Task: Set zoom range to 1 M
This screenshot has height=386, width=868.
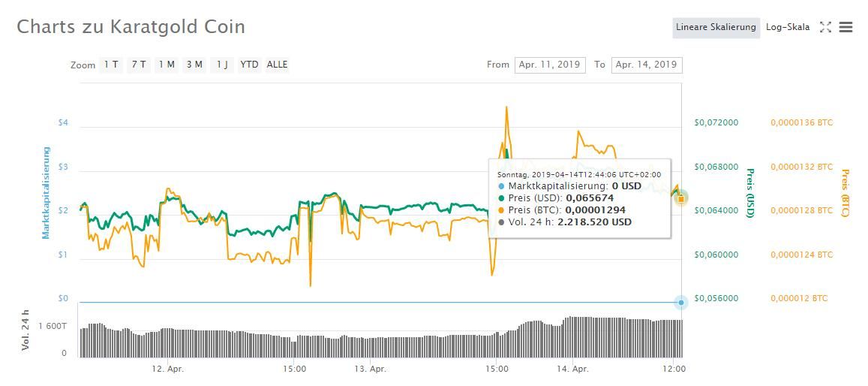Action: [x=167, y=65]
